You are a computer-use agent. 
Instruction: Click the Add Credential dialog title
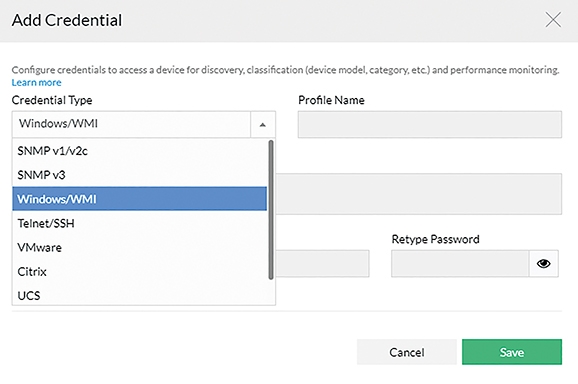67,20
